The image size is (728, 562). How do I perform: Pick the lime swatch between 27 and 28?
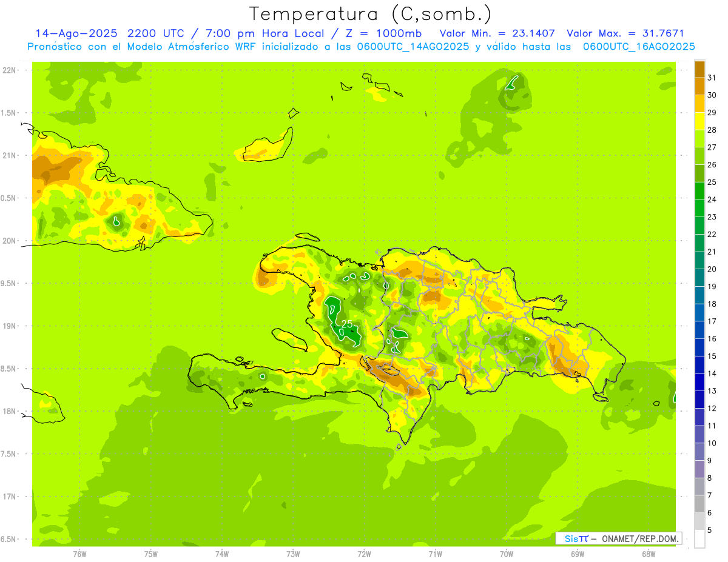[x=699, y=139]
